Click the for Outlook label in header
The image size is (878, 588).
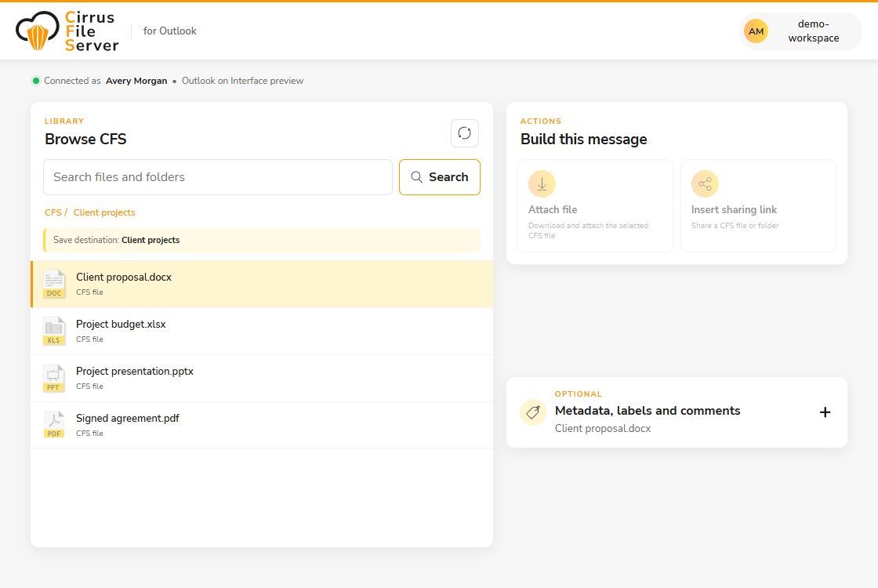tap(169, 31)
